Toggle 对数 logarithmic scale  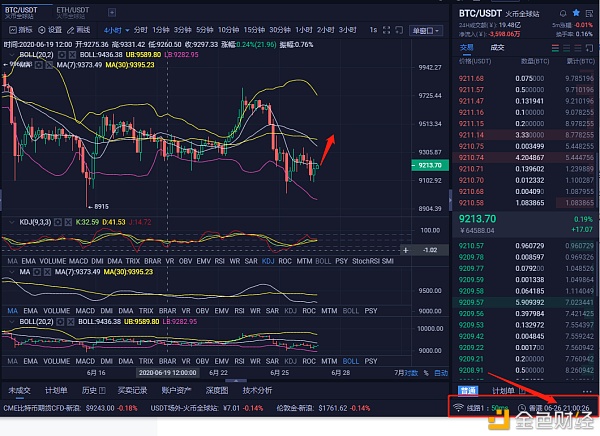tap(411, 373)
